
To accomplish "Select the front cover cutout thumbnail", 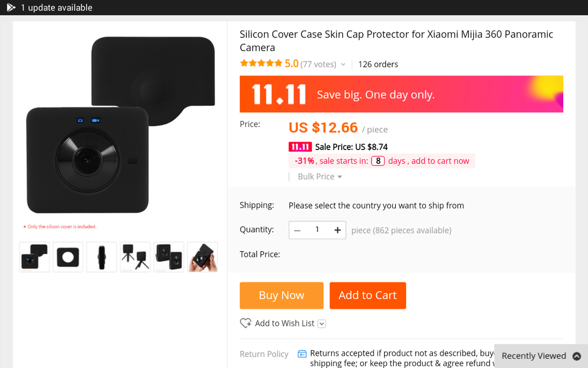I will pyautogui.click(x=68, y=256).
